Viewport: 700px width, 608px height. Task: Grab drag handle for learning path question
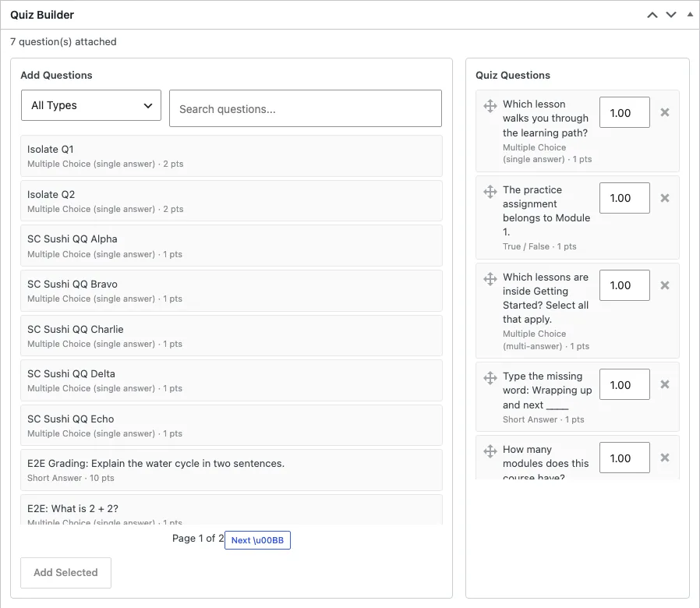(x=490, y=106)
